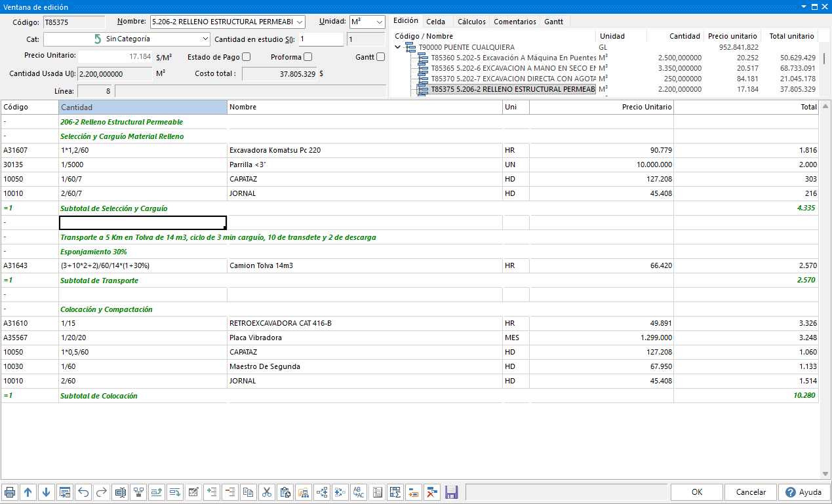Click the Precio Unitario input field
This screenshot has width=832, height=504.
pyautogui.click(x=116, y=56)
